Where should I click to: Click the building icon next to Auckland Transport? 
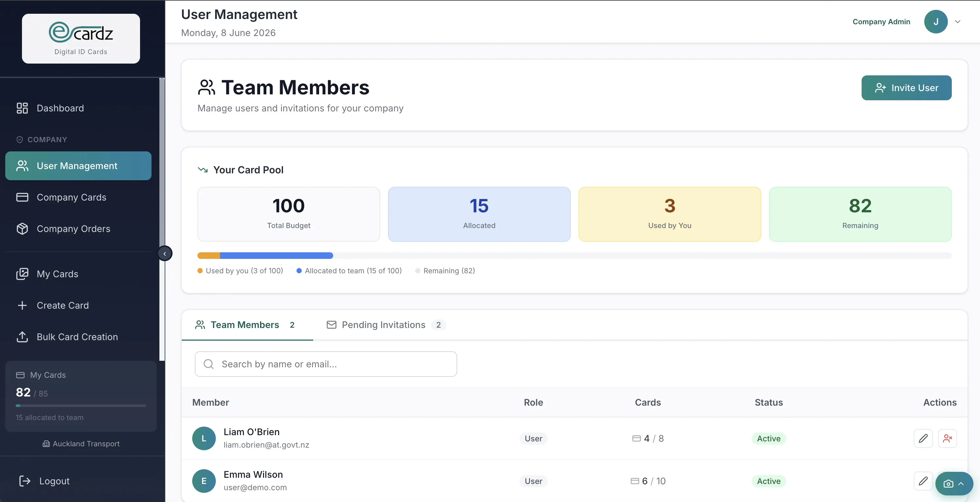(x=46, y=444)
